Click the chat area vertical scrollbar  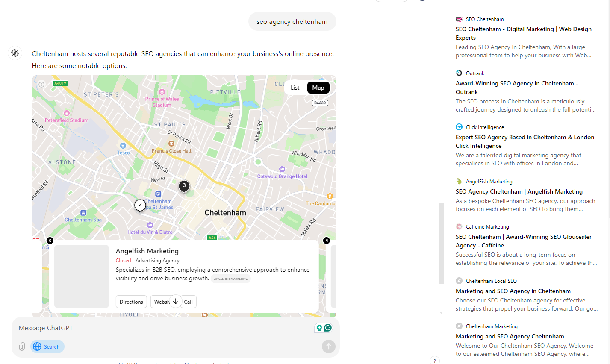point(441,244)
